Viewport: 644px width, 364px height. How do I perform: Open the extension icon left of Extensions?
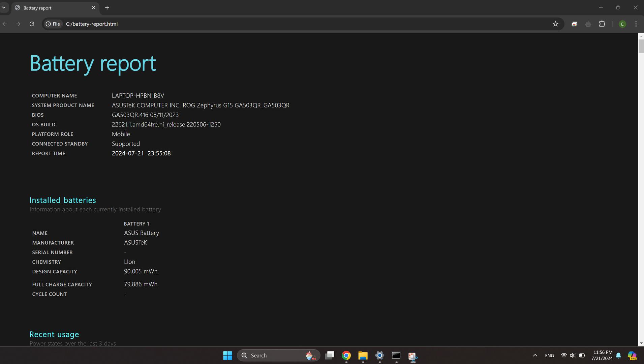click(x=588, y=24)
